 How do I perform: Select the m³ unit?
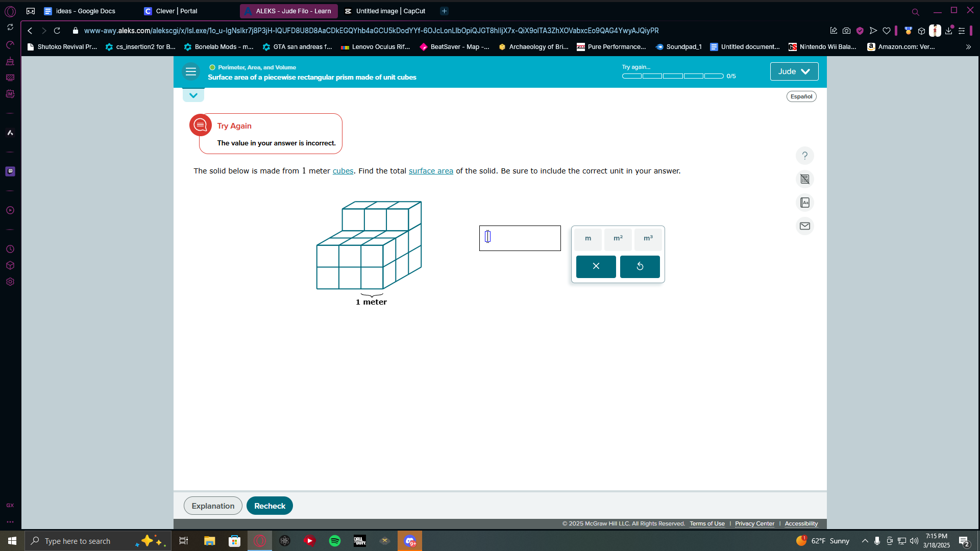click(648, 238)
